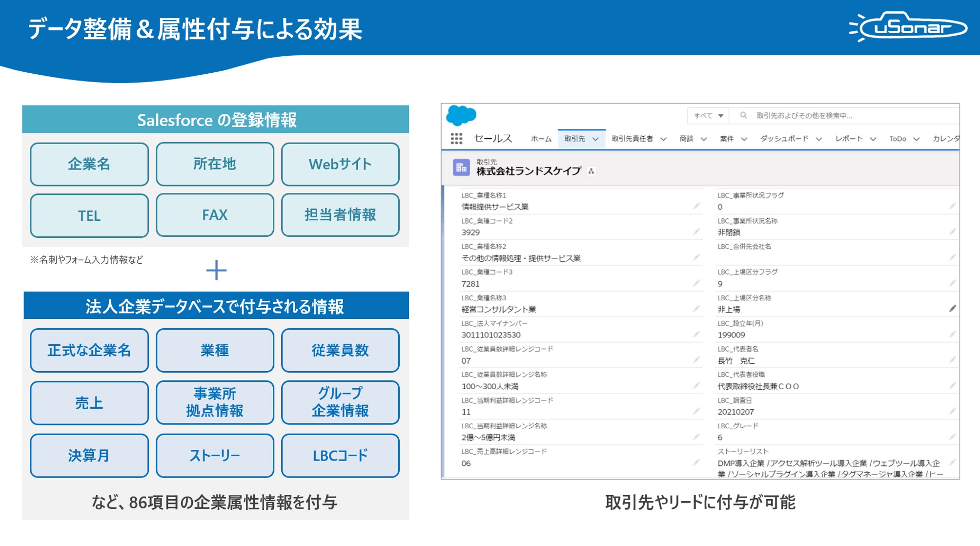
Task: Edit LBC_業種コード2 with its pencil icon
Action: tap(696, 232)
